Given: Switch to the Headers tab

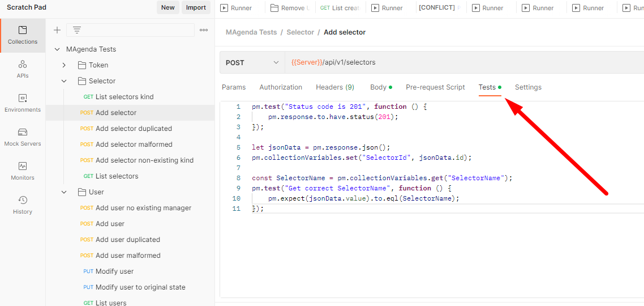Looking at the screenshot, I should 334,87.
